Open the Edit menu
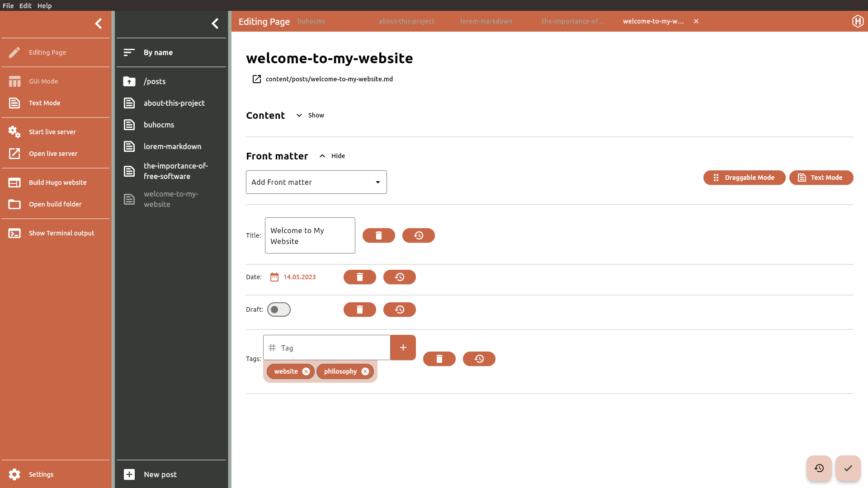Image resolution: width=868 pixels, height=488 pixels. [25, 5]
